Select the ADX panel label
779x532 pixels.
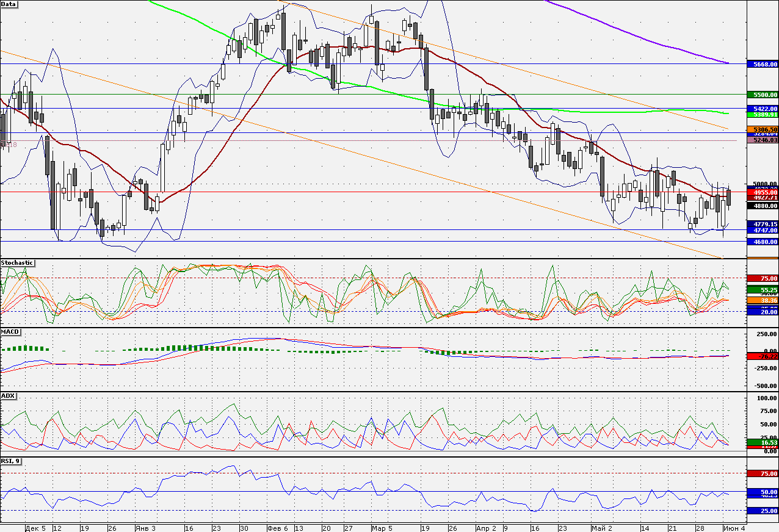9,396
